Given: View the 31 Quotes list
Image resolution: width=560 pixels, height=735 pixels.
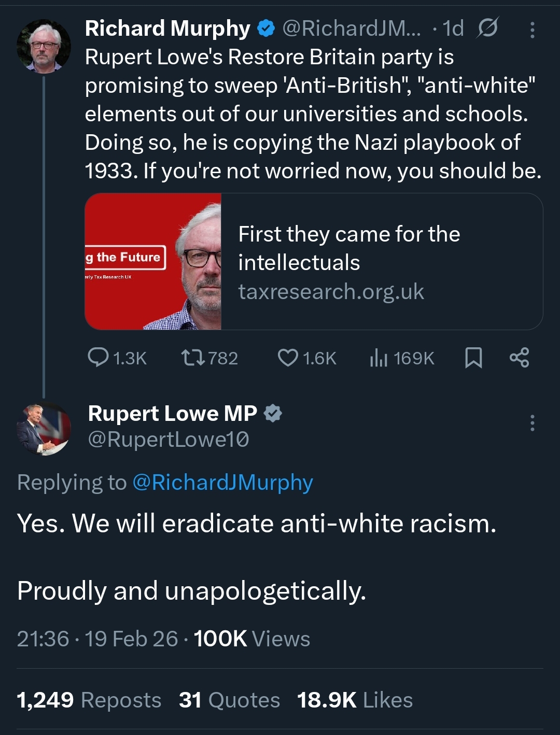Looking at the screenshot, I should pos(229,700).
